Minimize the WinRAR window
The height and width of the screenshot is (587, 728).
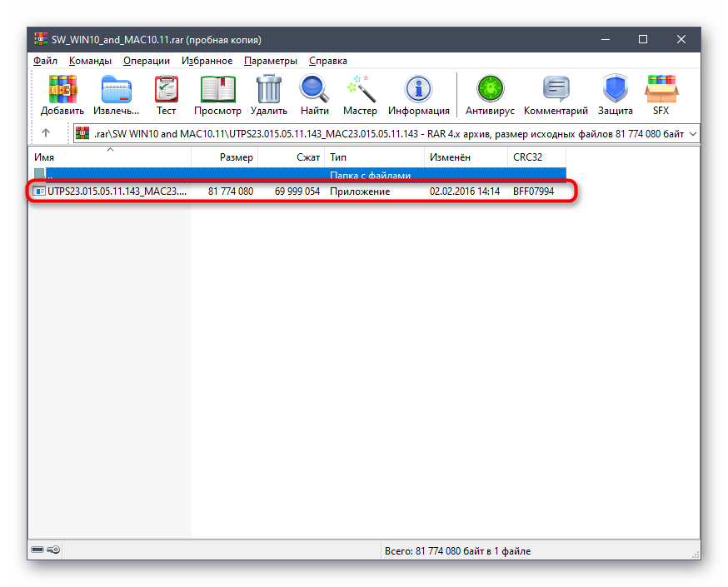point(606,39)
